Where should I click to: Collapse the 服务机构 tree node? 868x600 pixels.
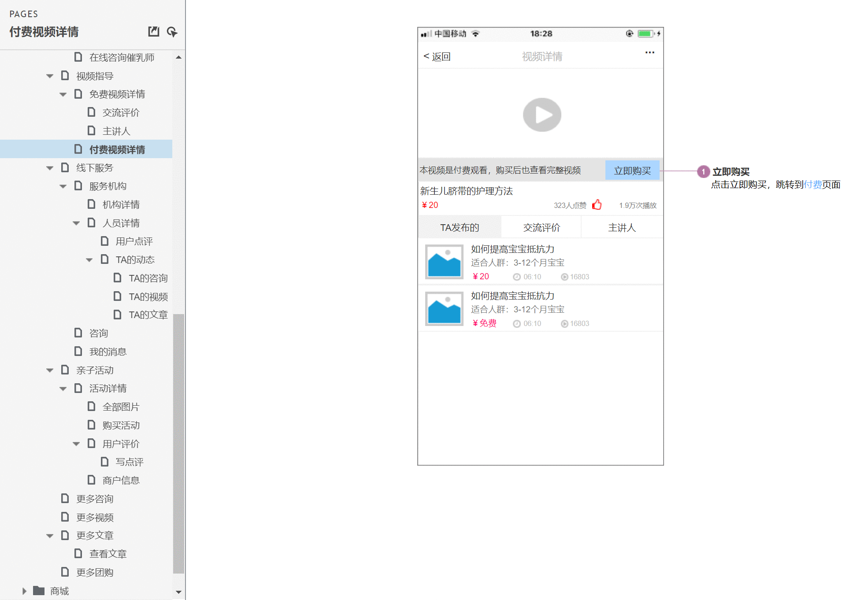click(63, 186)
